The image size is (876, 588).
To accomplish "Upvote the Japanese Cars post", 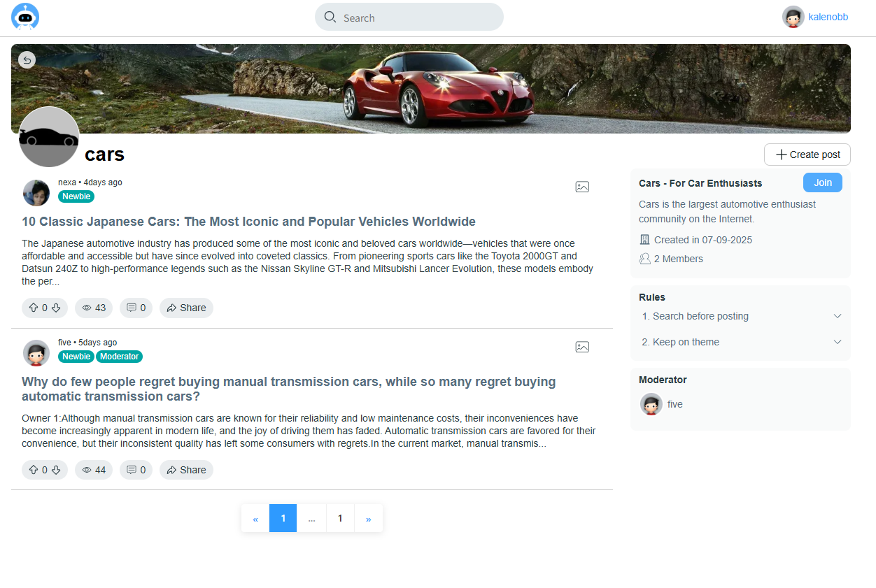I will (34, 308).
